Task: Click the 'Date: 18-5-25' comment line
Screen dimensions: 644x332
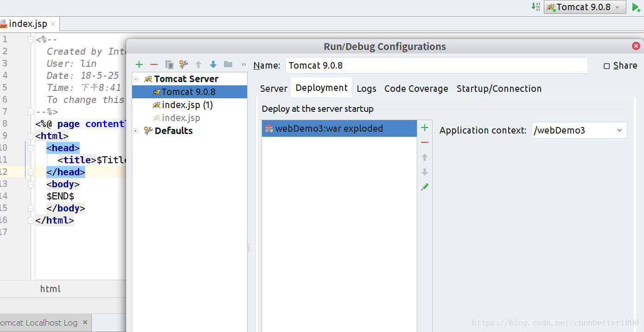Action: click(83, 76)
